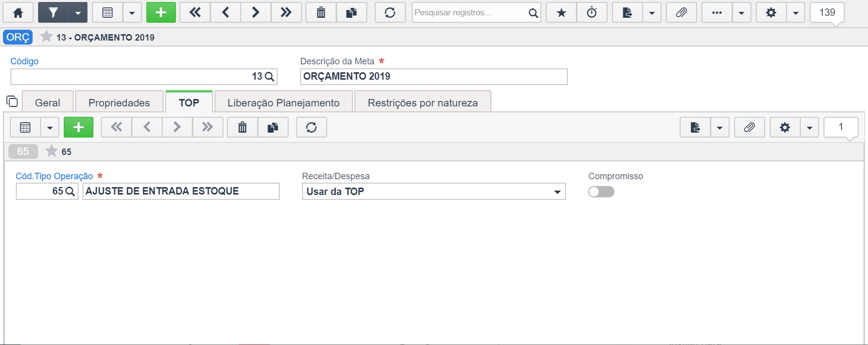
Task: Jump to last entry in TOP sub-toolbar
Action: tap(208, 128)
